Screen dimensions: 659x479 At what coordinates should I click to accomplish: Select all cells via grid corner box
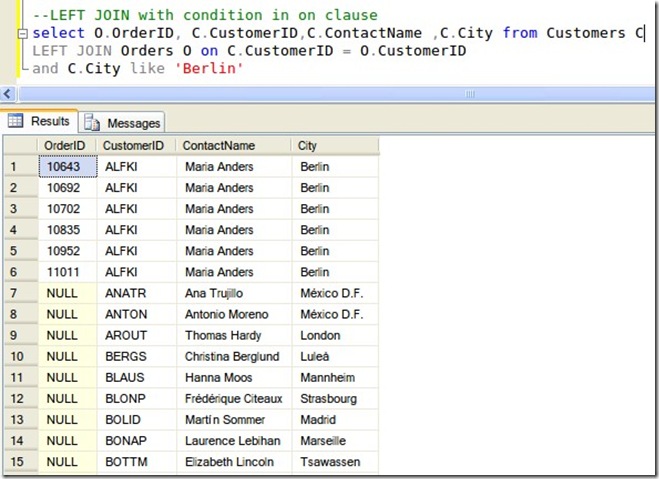(x=18, y=146)
